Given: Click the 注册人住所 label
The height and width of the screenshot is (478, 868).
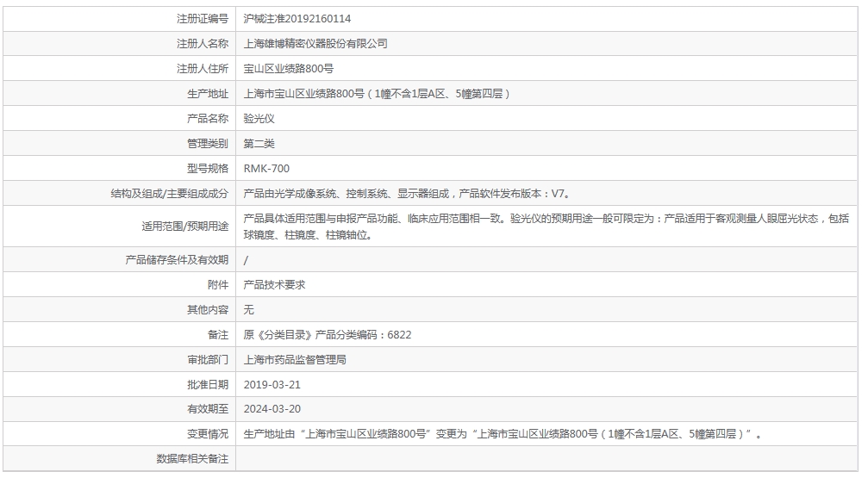Looking at the screenshot, I should click(x=202, y=69).
